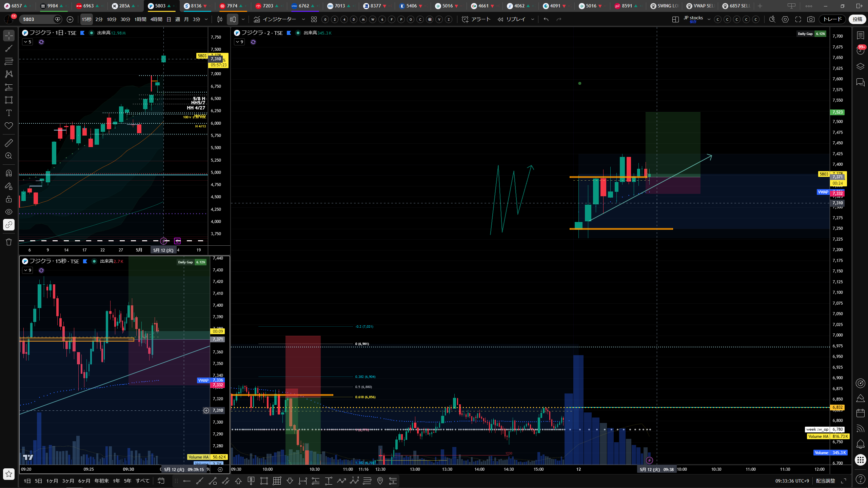
Task: Open the interval dropdown next to 3分
Action: point(206,19)
